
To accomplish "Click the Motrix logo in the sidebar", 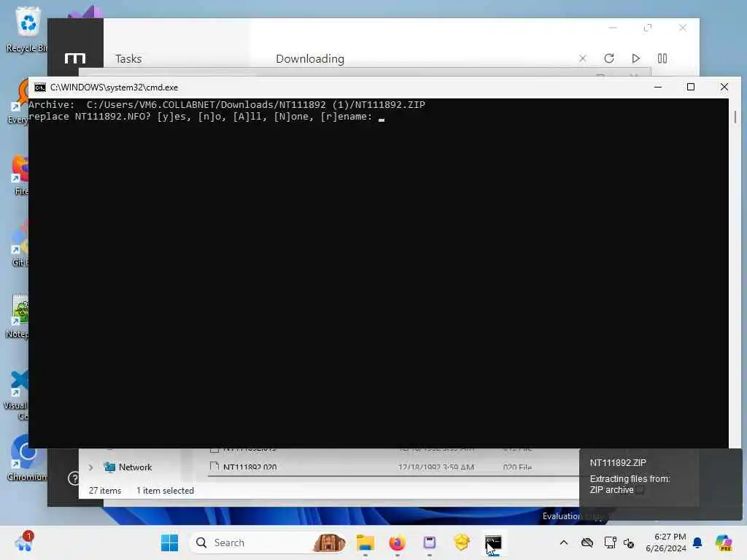I will click(x=75, y=58).
